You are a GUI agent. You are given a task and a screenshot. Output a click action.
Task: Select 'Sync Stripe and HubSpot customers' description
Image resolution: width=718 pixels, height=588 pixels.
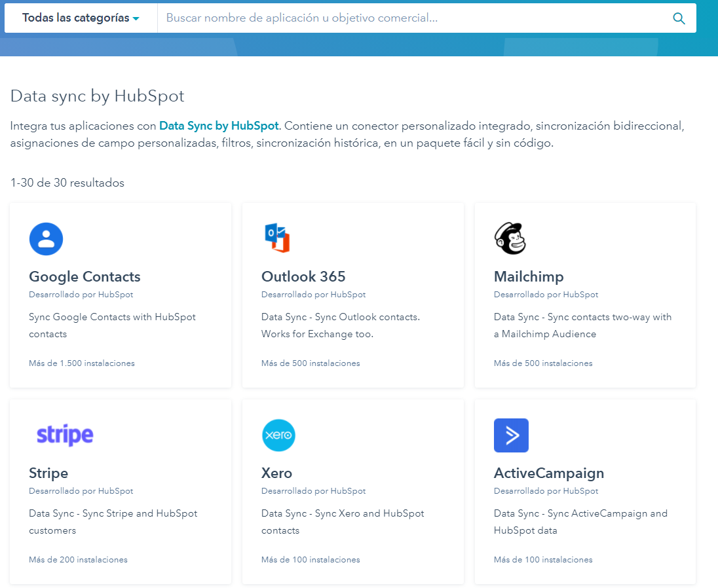point(113,522)
